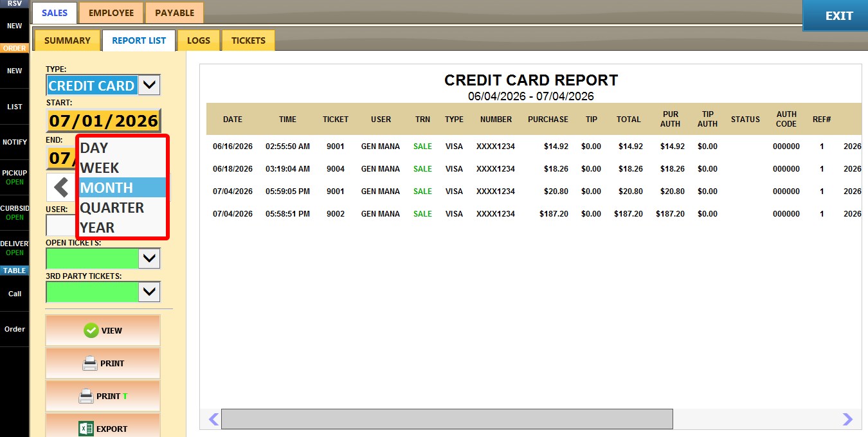Click the report's left scroll arrow

coord(213,419)
